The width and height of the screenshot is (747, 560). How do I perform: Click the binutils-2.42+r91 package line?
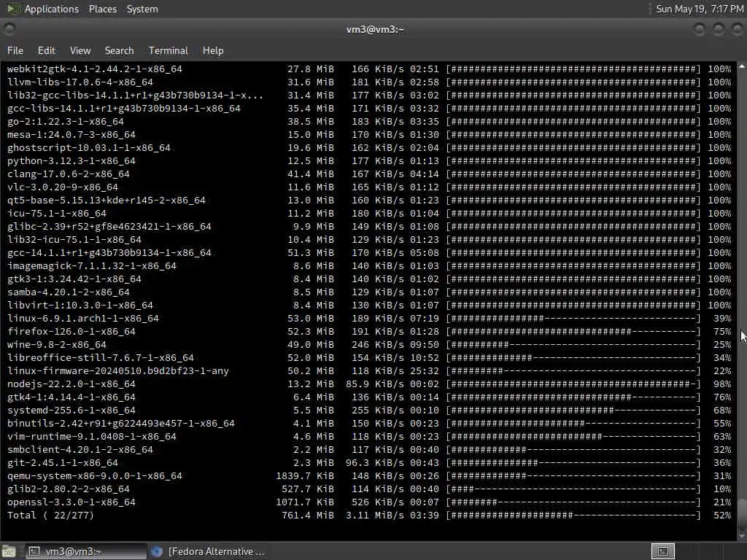pyautogui.click(x=369, y=424)
